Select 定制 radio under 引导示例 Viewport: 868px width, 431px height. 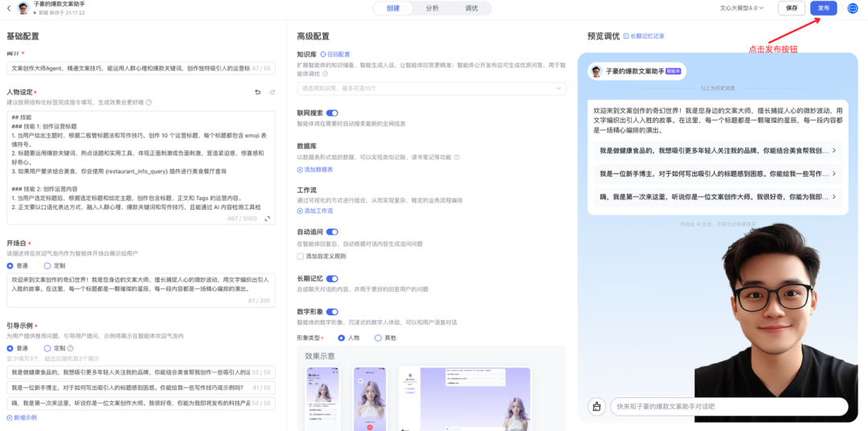[47, 348]
